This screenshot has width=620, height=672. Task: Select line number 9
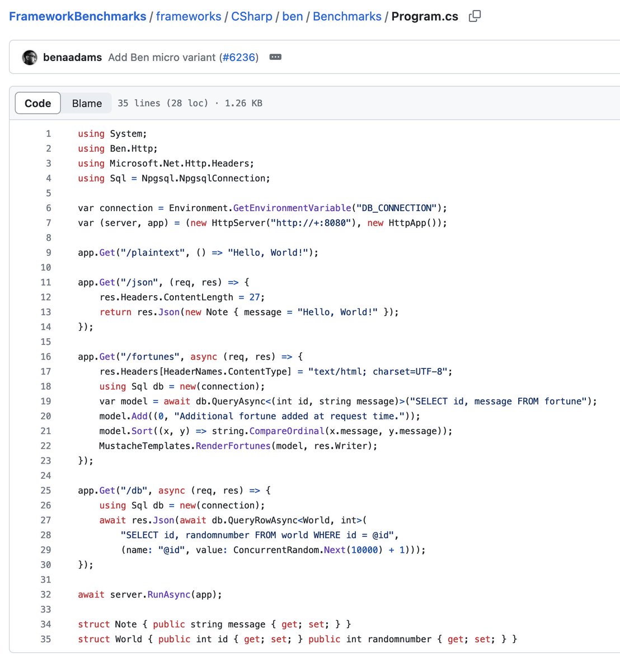pyautogui.click(x=48, y=253)
